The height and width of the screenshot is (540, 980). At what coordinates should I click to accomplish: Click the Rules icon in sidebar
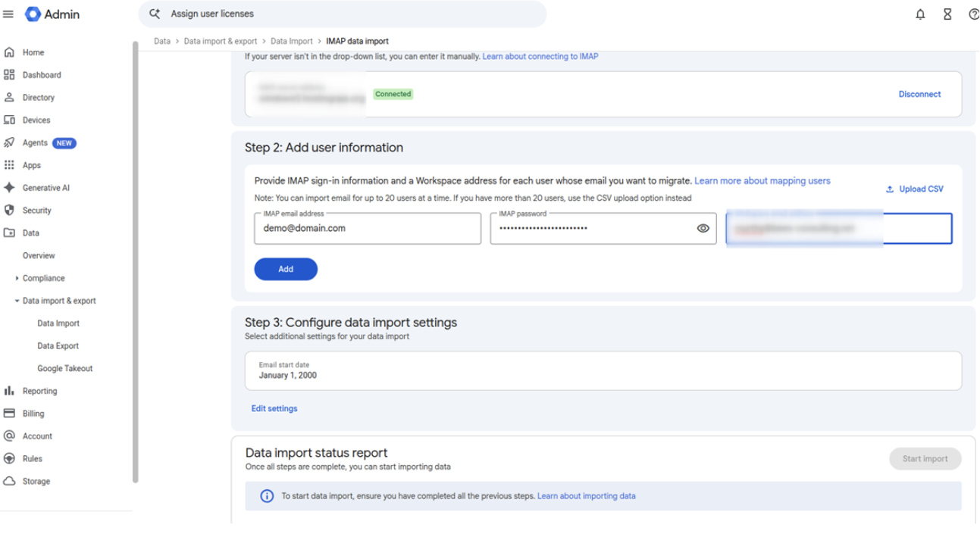coord(9,458)
